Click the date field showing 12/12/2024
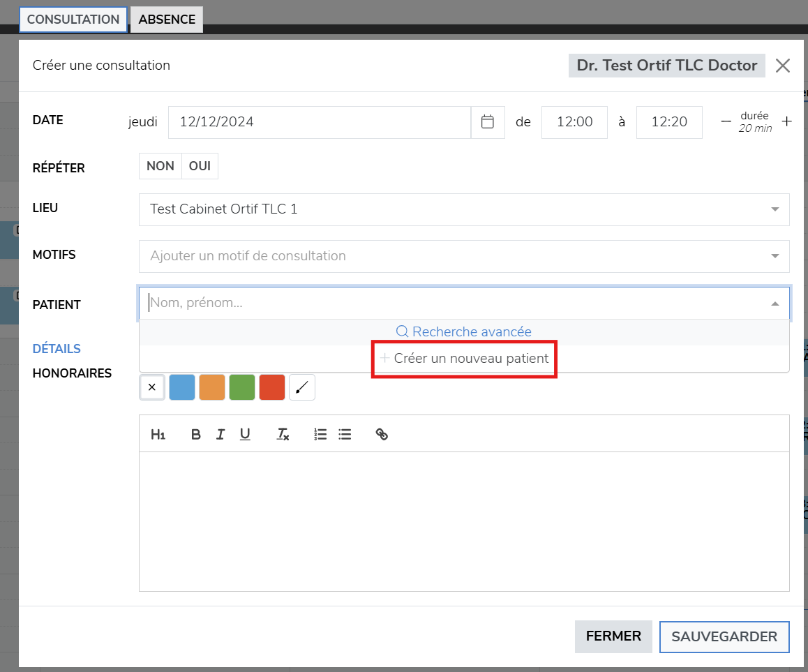 (320, 122)
